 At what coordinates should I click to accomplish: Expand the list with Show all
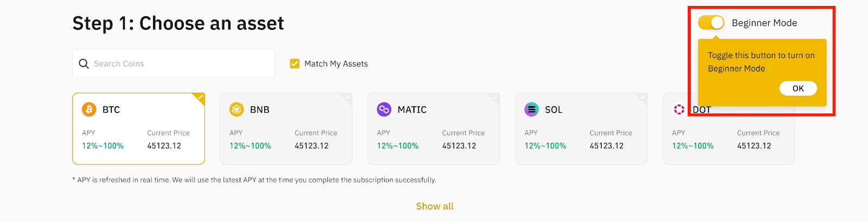[x=435, y=206]
